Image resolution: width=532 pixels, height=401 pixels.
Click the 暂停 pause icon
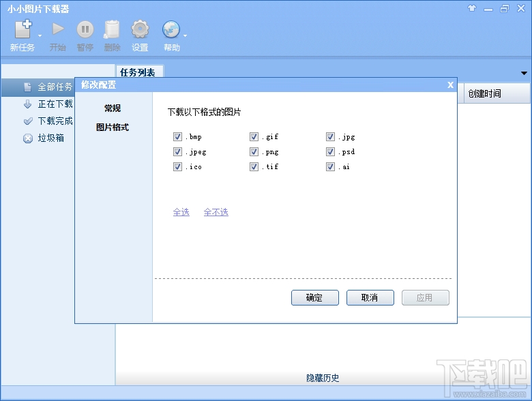85,29
